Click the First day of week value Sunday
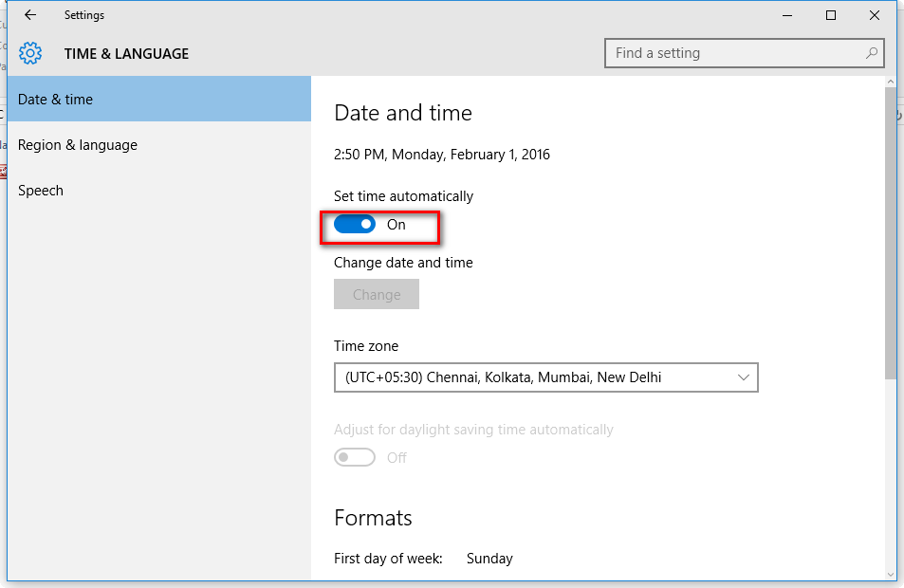Screen dimensions: 904x588 point(489,558)
